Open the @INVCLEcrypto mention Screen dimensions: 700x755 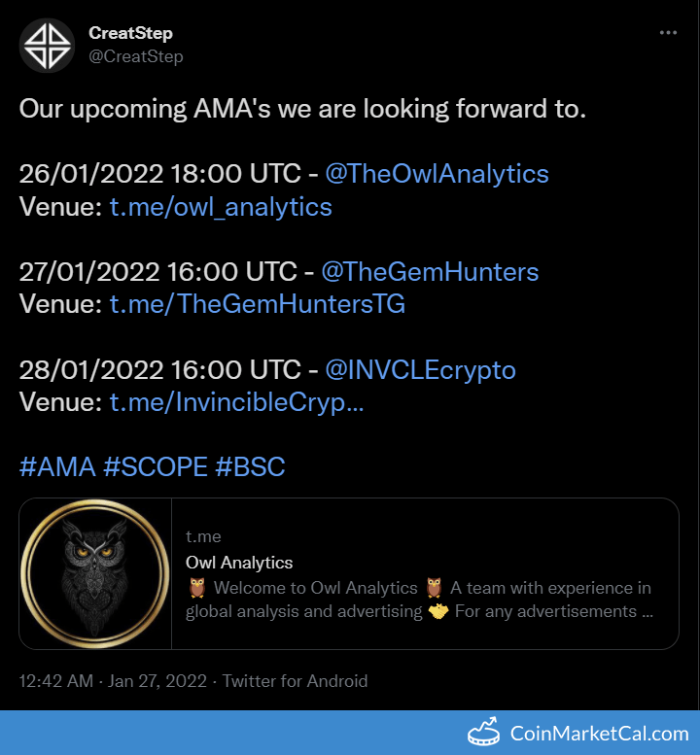click(420, 369)
